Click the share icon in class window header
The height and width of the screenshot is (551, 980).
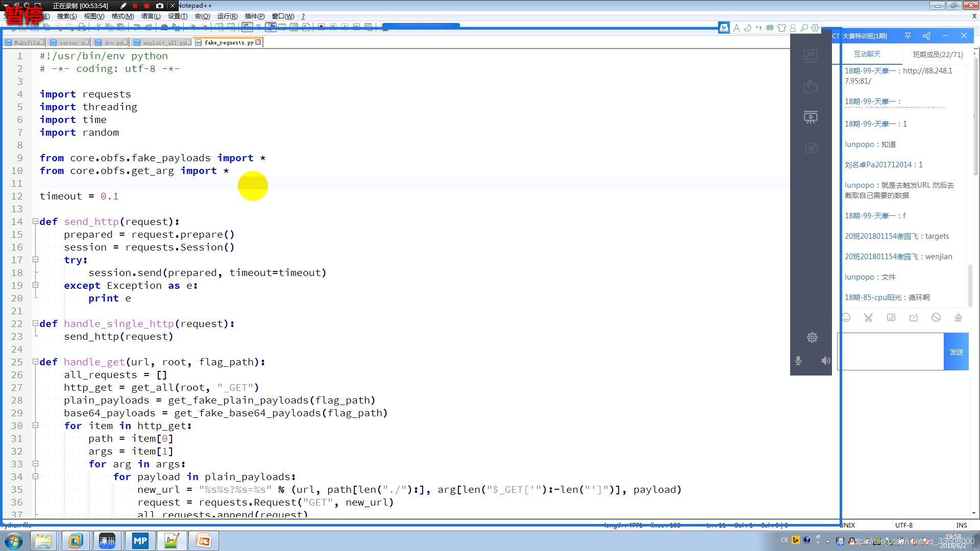tap(926, 36)
